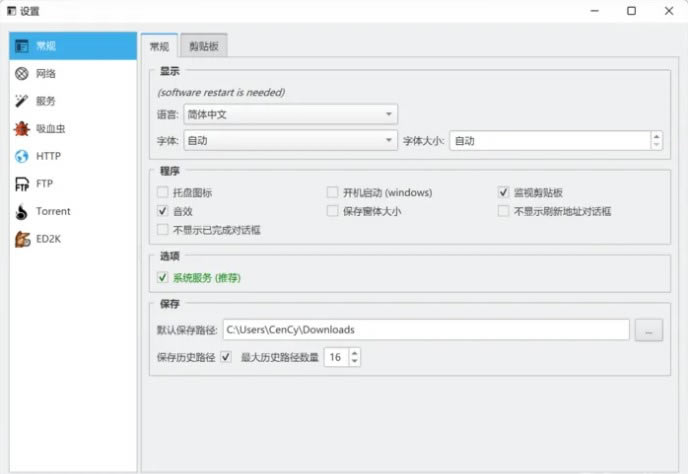Open the FTP settings icon
The image size is (688, 474).
pos(21,184)
